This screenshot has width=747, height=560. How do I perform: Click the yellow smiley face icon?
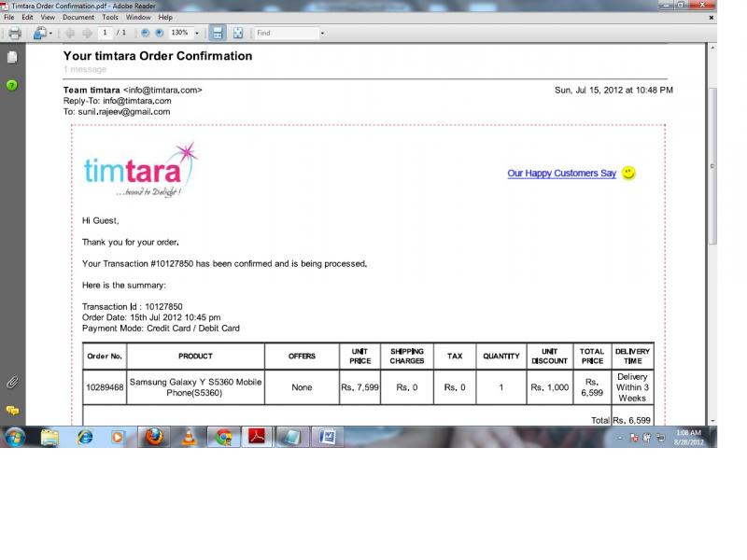point(628,173)
